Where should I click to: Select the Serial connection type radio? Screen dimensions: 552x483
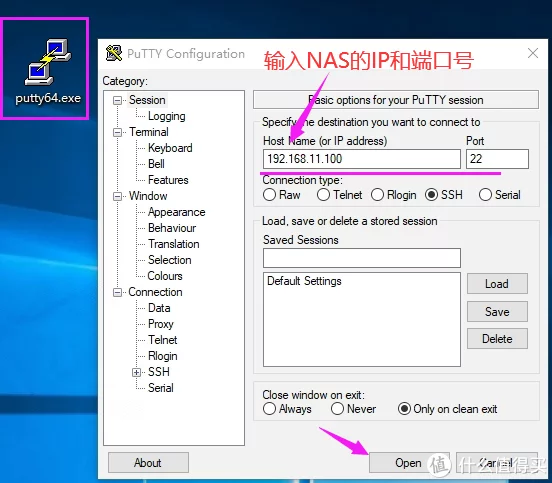(x=485, y=195)
